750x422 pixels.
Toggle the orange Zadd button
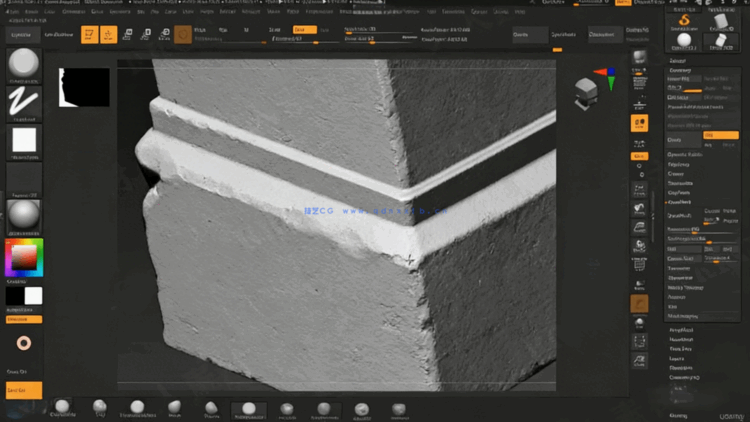(x=304, y=30)
